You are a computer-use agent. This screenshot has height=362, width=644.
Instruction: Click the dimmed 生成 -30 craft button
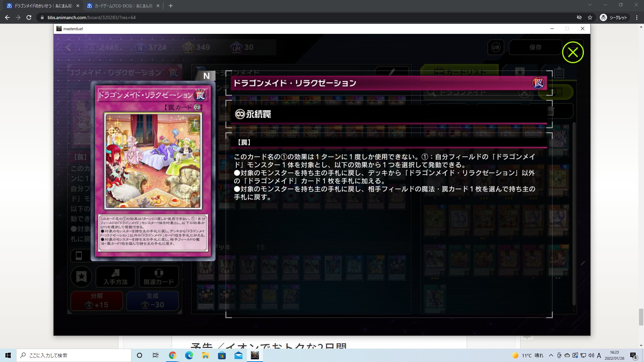tap(153, 300)
